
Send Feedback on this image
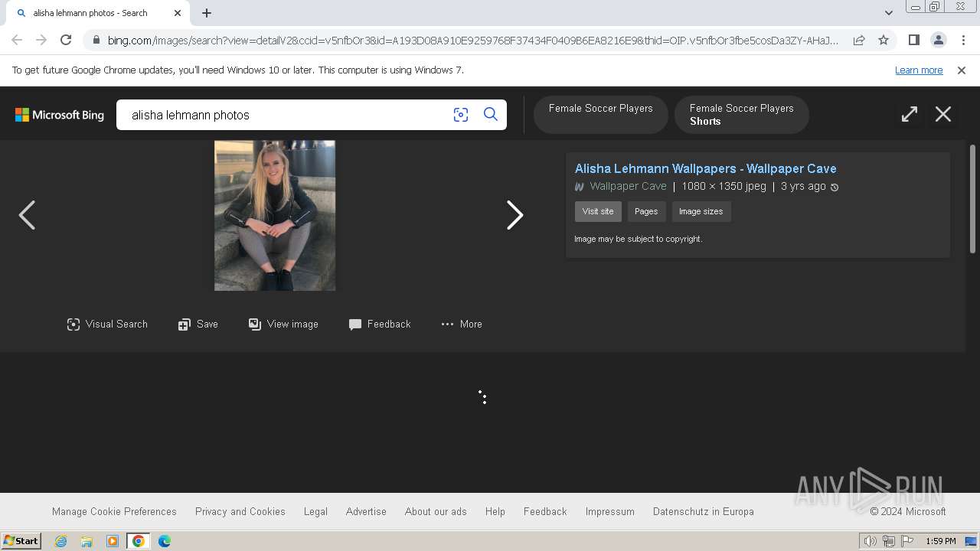pyautogui.click(x=380, y=324)
